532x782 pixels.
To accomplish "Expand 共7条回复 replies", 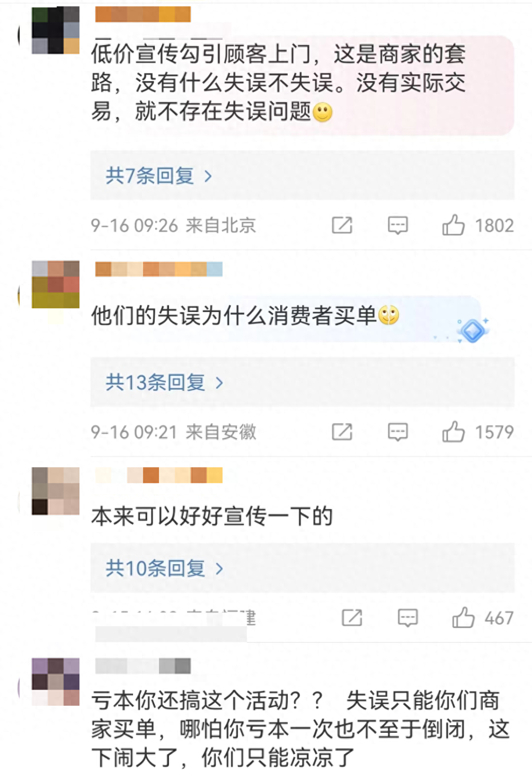I will pos(159,175).
